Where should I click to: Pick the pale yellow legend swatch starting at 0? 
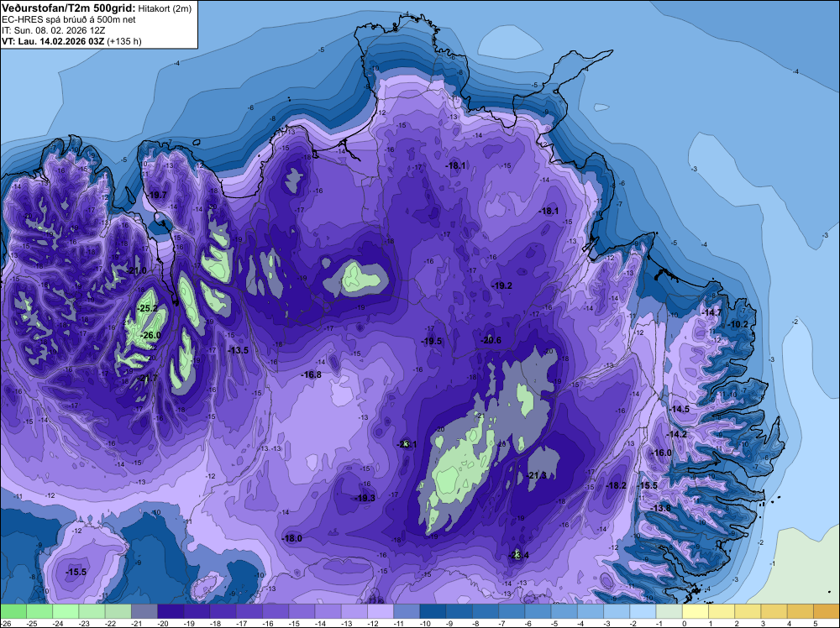(696, 611)
